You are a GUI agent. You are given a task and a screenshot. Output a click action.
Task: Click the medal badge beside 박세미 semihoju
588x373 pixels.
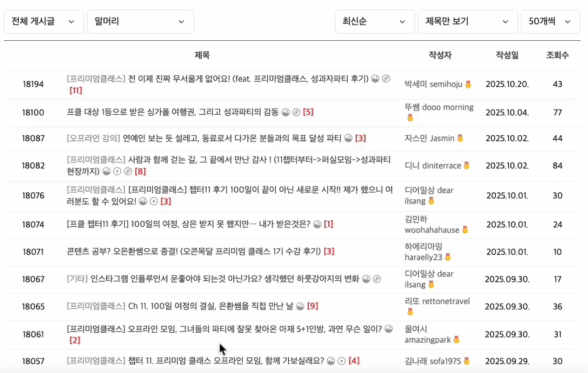(x=468, y=85)
